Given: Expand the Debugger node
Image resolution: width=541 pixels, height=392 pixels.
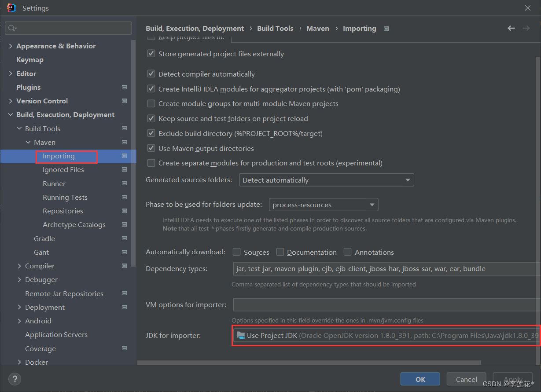Looking at the screenshot, I should (x=19, y=279).
